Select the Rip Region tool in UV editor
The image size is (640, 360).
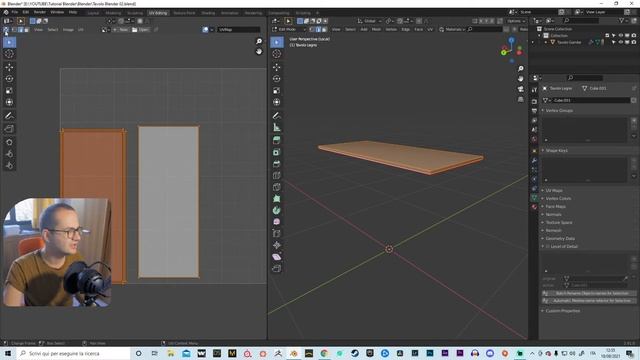click(x=9, y=129)
